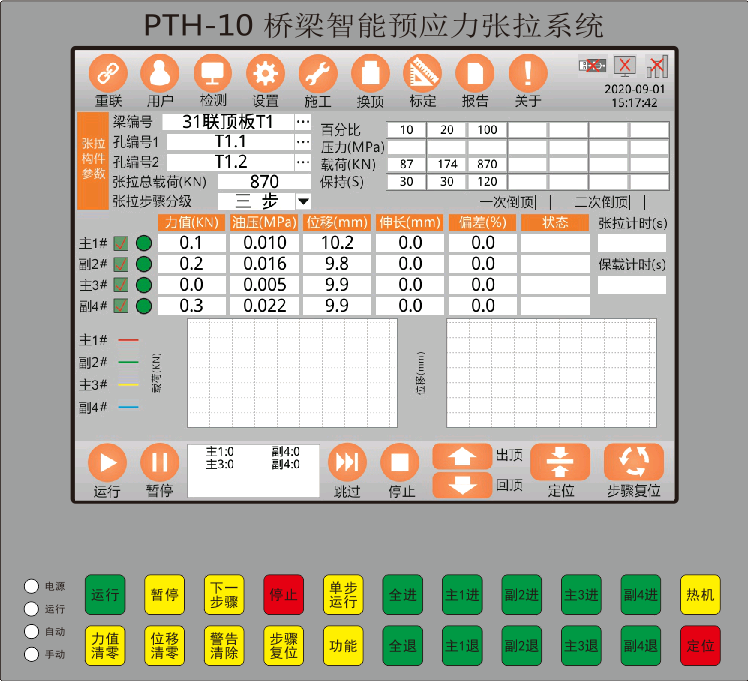Image resolution: width=748 pixels, height=681 pixels.
Task: Expand the 张拉步骤分级 dropdown arrow
Action: click(304, 202)
